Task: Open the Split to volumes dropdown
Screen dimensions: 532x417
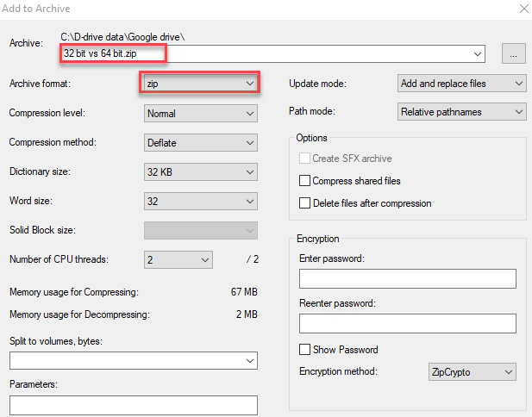Action: [x=134, y=360]
